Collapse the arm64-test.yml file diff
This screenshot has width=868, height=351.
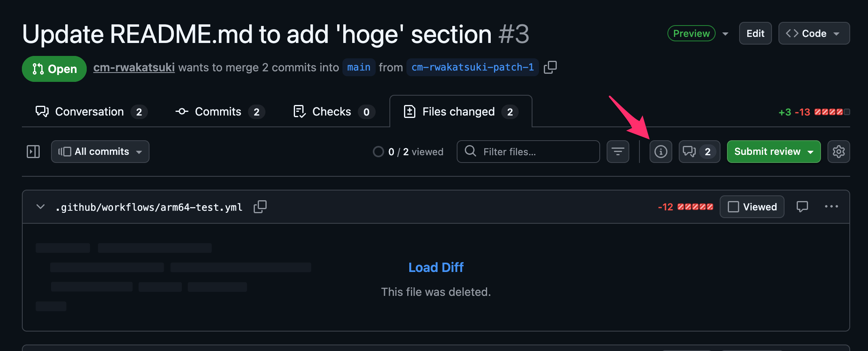coord(41,207)
